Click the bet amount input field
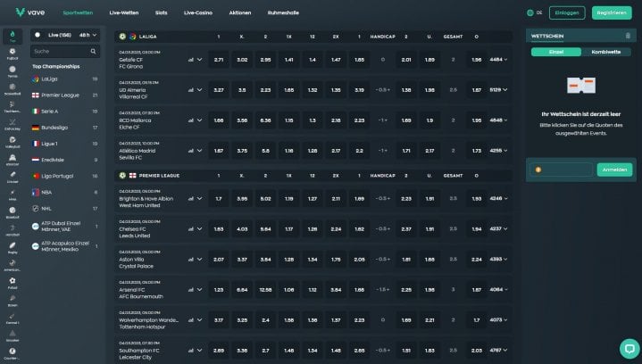The width and height of the screenshot is (642, 364). pos(561,170)
